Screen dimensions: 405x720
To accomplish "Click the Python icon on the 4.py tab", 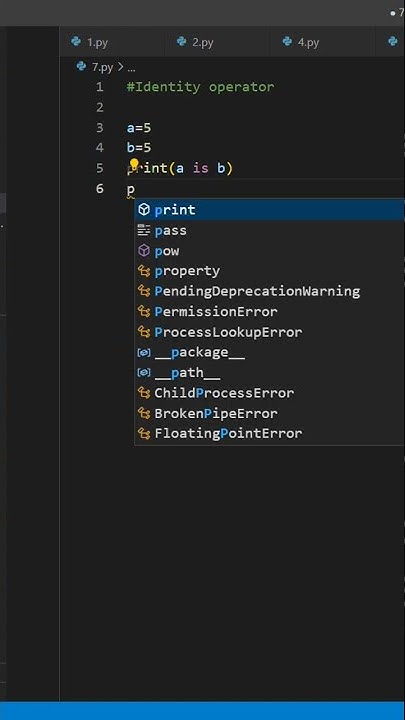I will point(287,42).
